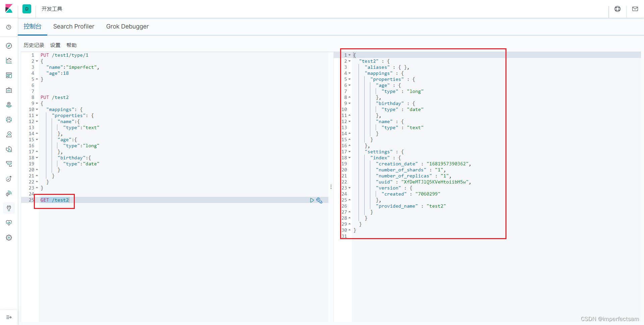Open Monitoring heartbeat icon in sidebar
Image resolution: width=644 pixels, height=325 pixels.
click(9, 223)
